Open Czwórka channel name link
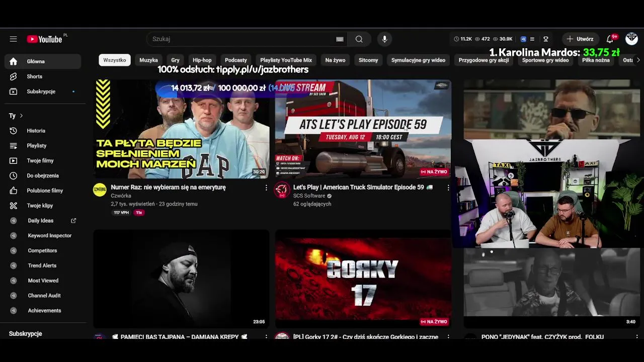This screenshot has width=644, height=362. 121,196
